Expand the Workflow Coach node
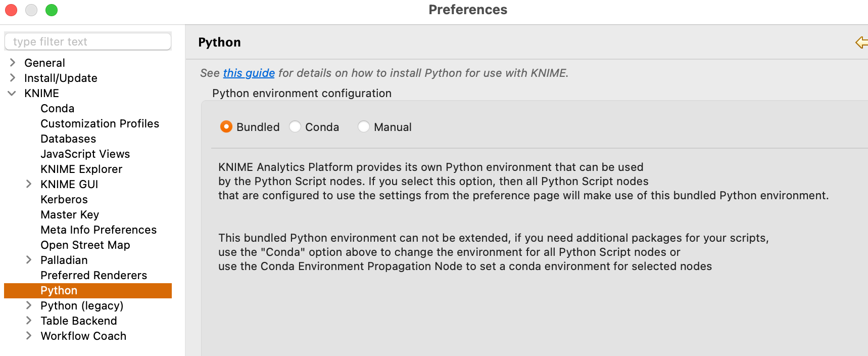868x356 pixels. pos(29,336)
